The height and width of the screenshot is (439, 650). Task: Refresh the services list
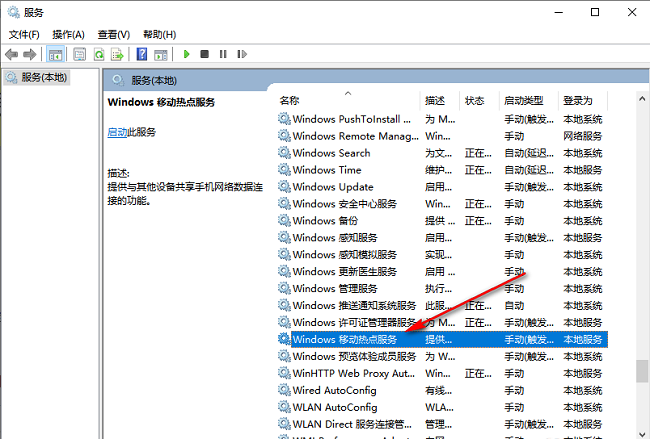99,54
